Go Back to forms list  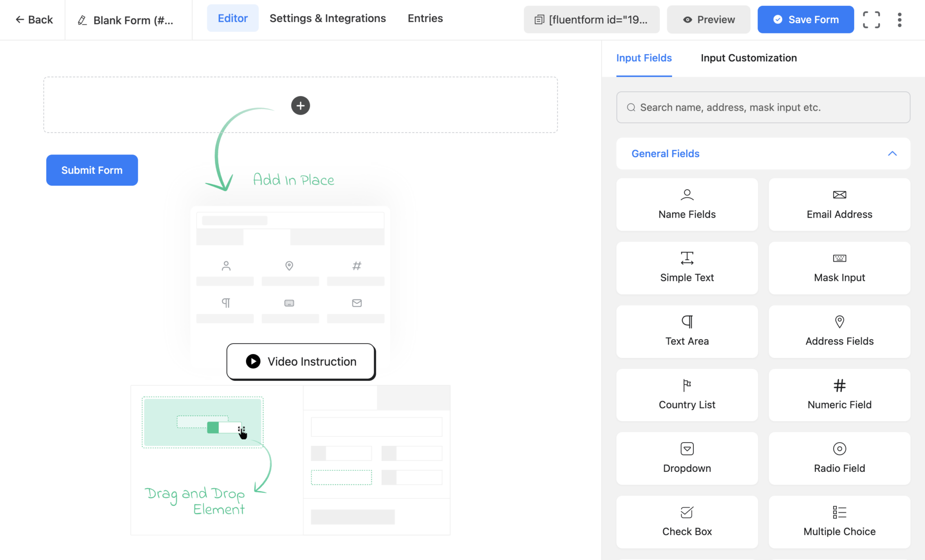click(x=34, y=20)
